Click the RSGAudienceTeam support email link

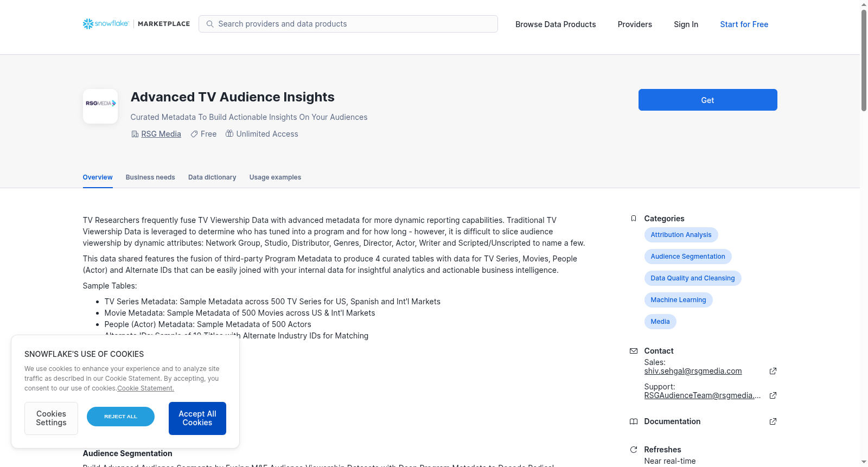[703, 395]
